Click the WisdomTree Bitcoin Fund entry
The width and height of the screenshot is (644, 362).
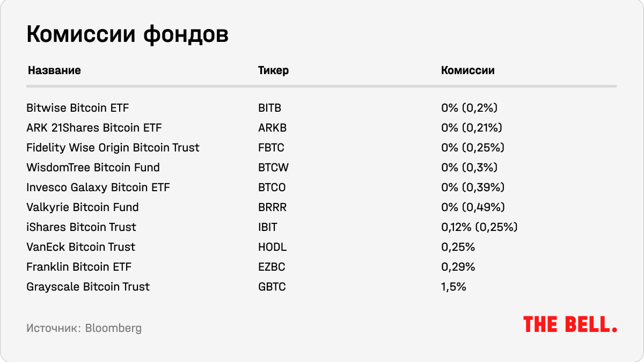(93, 168)
